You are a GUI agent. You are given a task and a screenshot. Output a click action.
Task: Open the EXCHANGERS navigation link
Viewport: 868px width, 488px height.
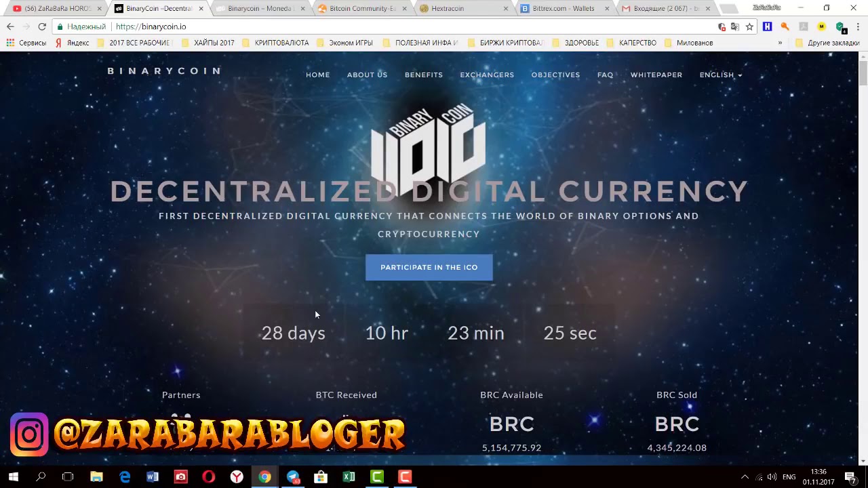(487, 75)
